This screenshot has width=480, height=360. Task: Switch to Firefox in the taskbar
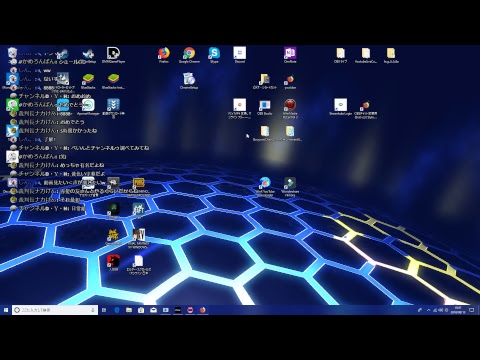click(203, 310)
